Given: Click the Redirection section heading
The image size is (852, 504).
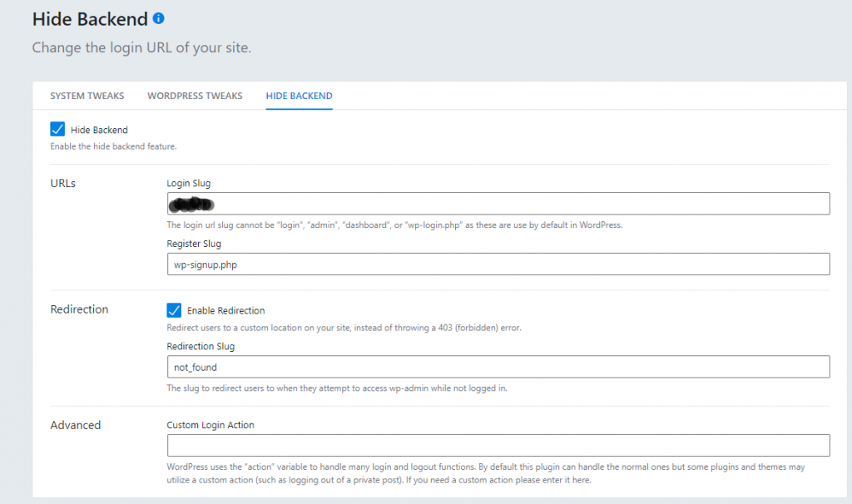Looking at the screenshot, I should [79, 309].
